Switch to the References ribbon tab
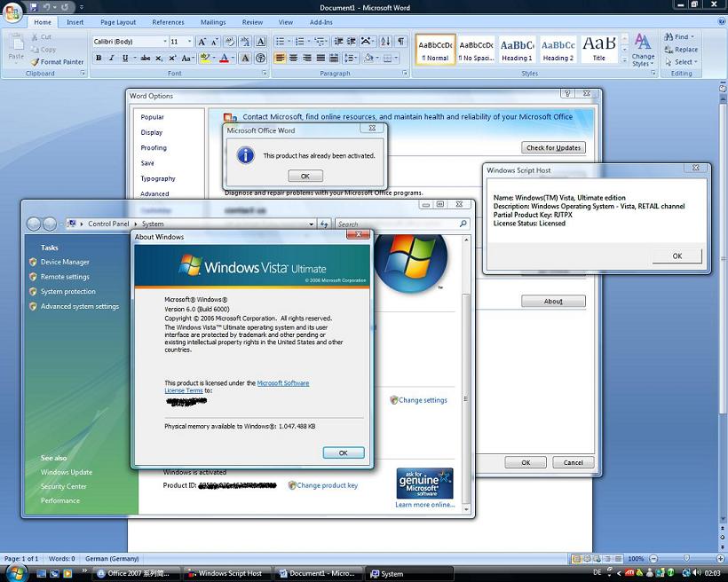The image size is (728, 582). pos(168,22)
